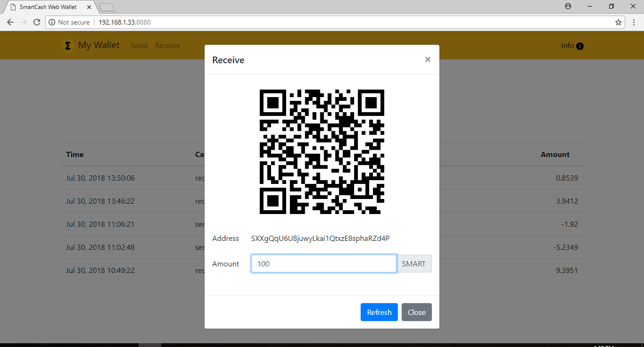Image resolution: width=644 pixels, height=347 pixels.
Task: Click the Amount field label in dialog
Action: 225,264
